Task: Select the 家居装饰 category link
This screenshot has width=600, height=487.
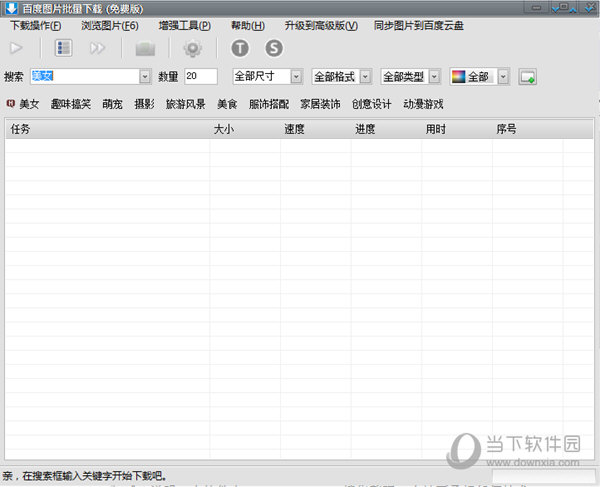Action: point(320,104)
